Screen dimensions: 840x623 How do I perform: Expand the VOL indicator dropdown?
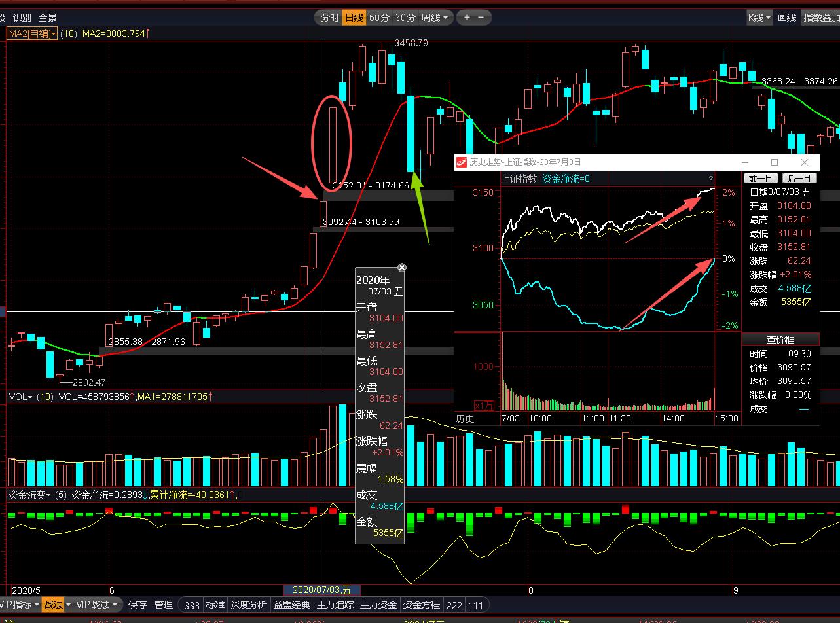(20, 397)
